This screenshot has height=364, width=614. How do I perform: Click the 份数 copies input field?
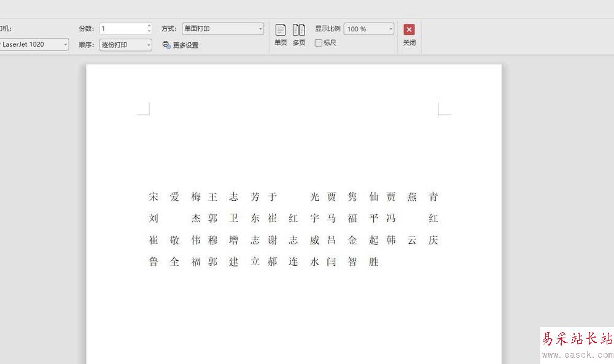123,29
